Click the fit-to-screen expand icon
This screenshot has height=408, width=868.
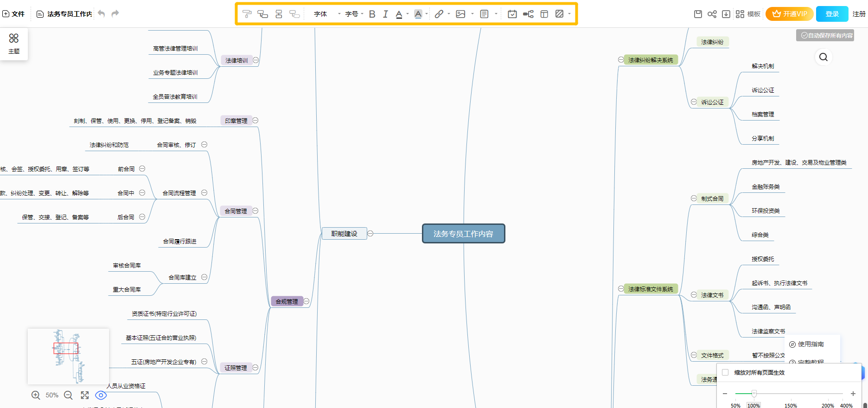click(x=84, y=395)
